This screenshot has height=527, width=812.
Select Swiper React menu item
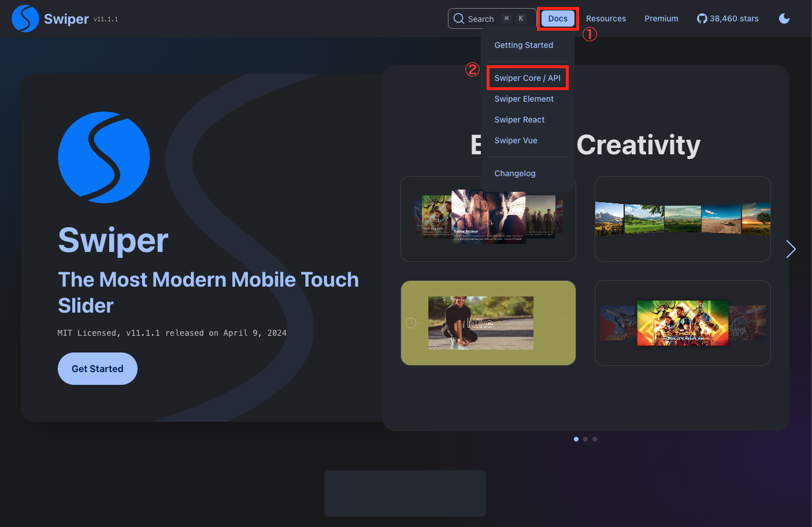tap(520, 120)
